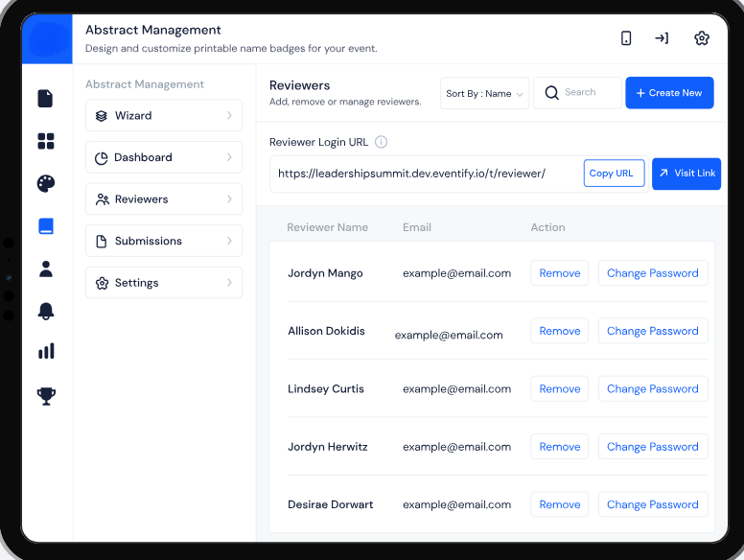744x560 pixels.
Task: Expand the Submissions menu item
Action: pyautogui.click(x=164, y=241)
